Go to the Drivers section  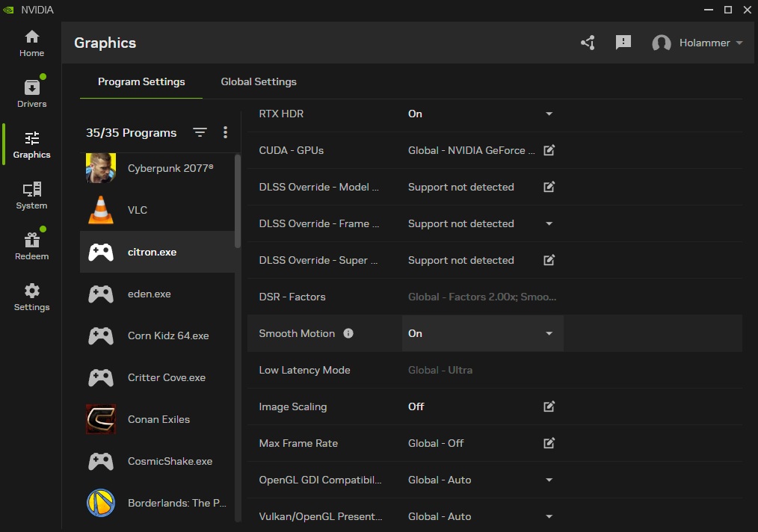[x=31, y=93]
